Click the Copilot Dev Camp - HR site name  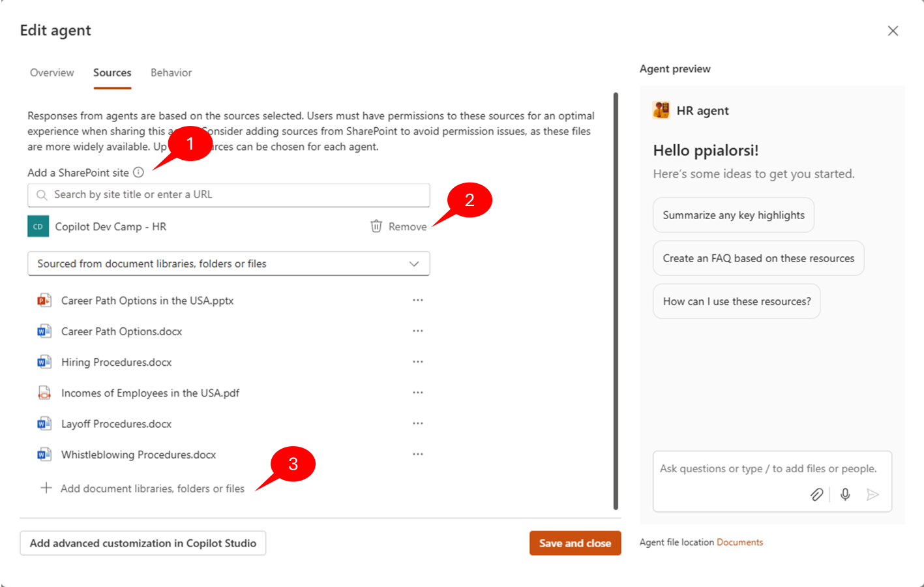point(111,226)
